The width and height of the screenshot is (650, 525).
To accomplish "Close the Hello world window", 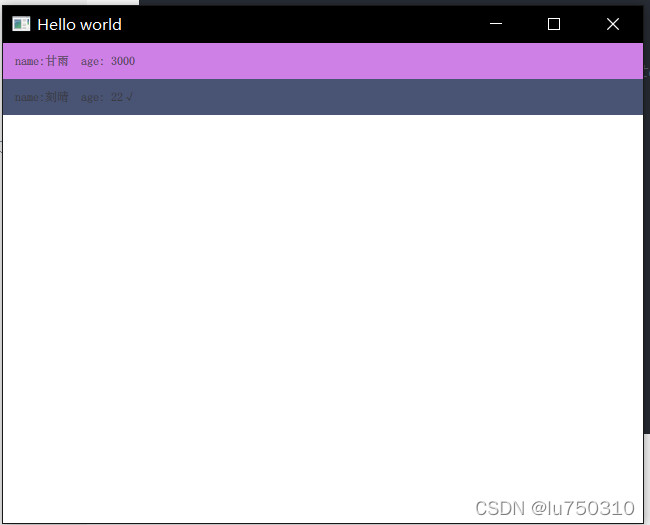I will coord(613,24).
